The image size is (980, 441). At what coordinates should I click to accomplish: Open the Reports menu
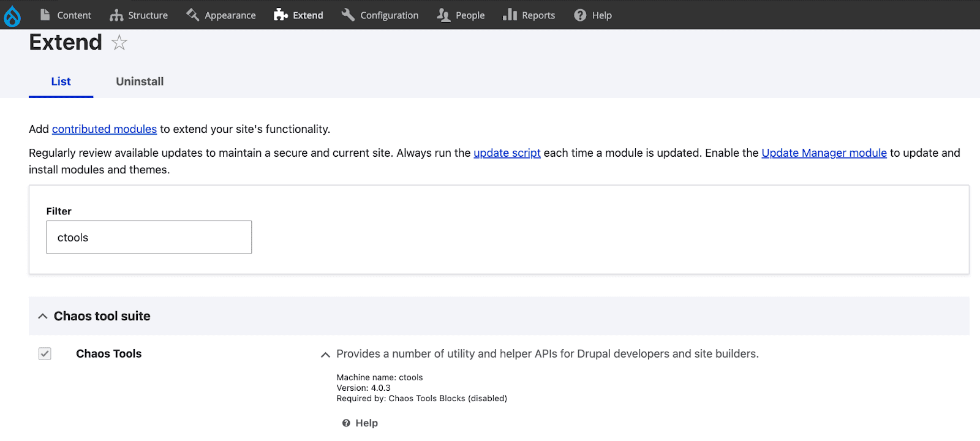529,15
